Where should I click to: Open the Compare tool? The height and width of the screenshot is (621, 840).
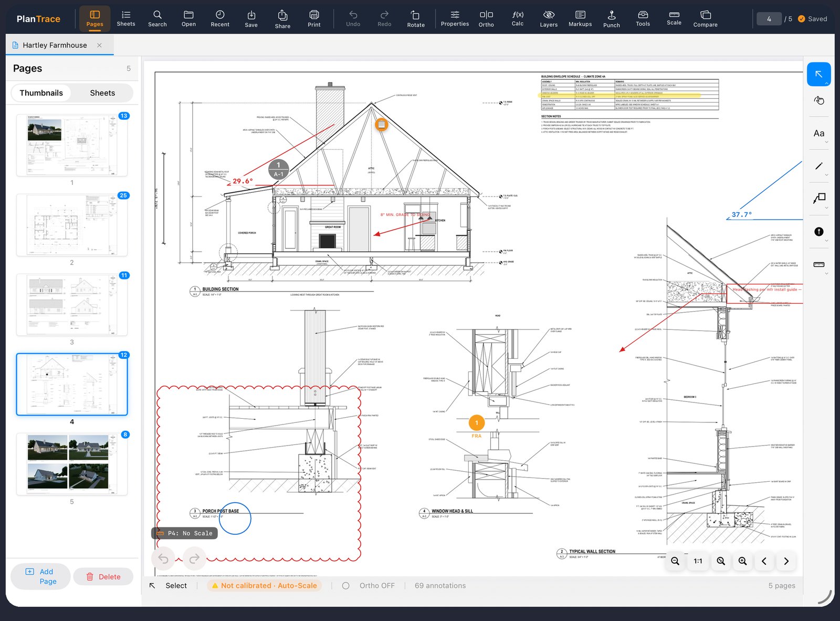705,18
